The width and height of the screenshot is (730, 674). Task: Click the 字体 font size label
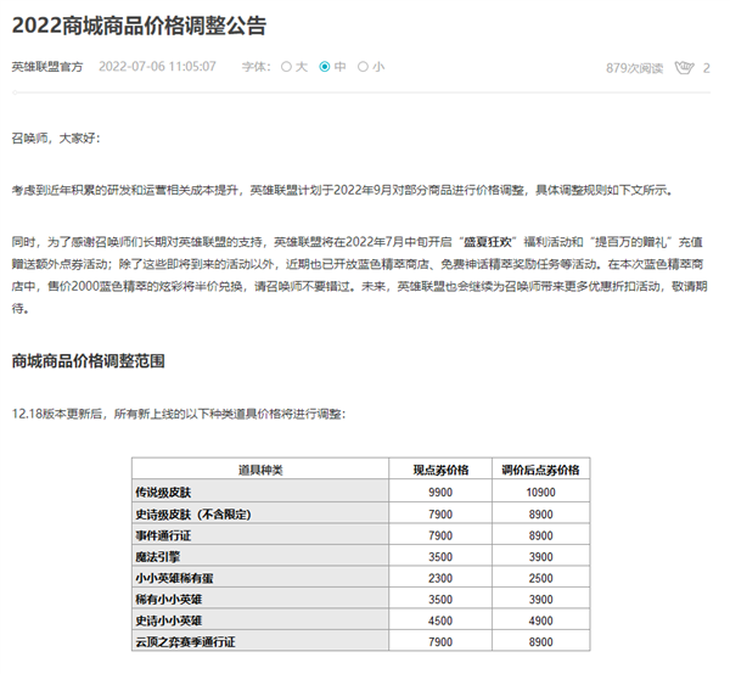255,67
